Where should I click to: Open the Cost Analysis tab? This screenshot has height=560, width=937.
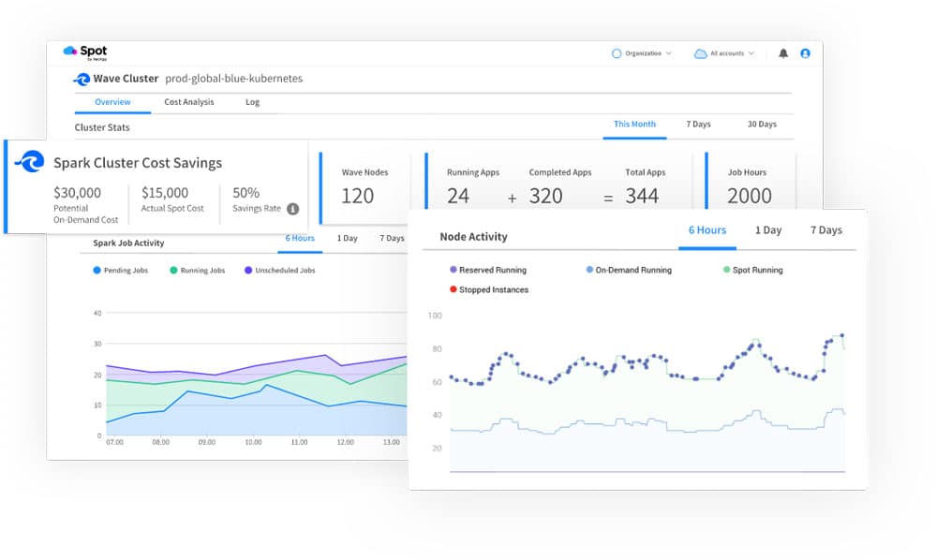pyautogui.click(x=189, y=102)
